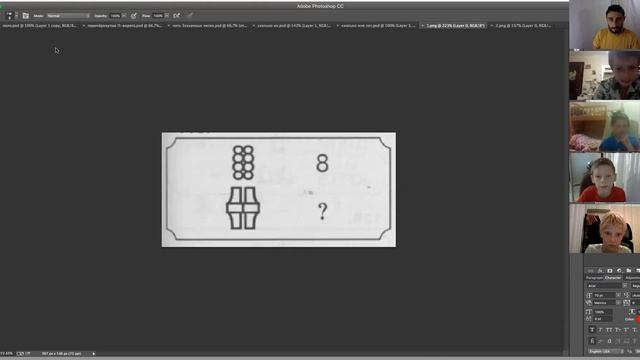Switch to the Character panel tab
Screen dimensions: 640x360
click(x=612, y=278)
